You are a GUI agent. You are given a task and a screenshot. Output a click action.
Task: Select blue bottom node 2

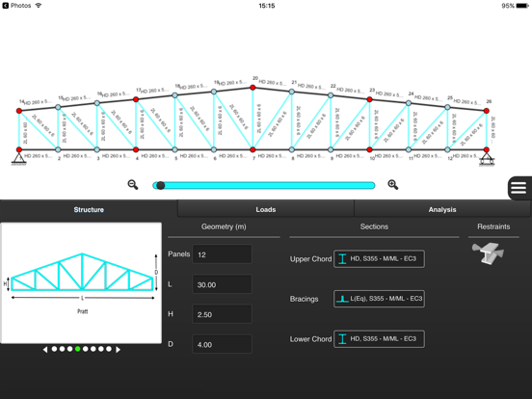click(58, 149)
